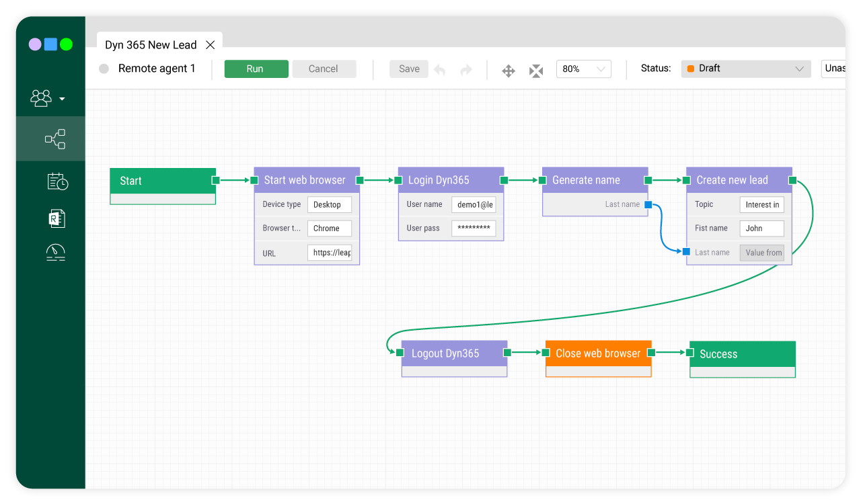The height and width of the screenshot is (504, 861).
Task: Close the Dyn 365 New Lead tab
Action: [210, 44]
